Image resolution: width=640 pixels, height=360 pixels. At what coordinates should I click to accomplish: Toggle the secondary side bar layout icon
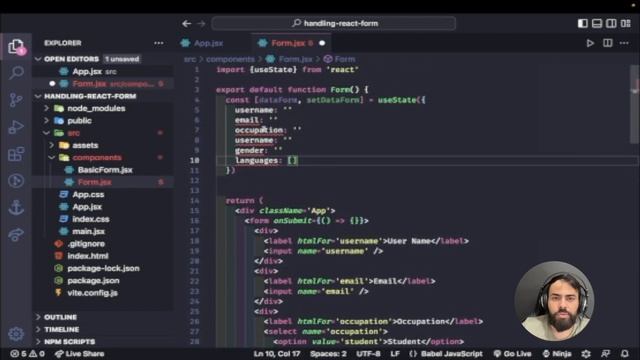[x=611, y=23]
